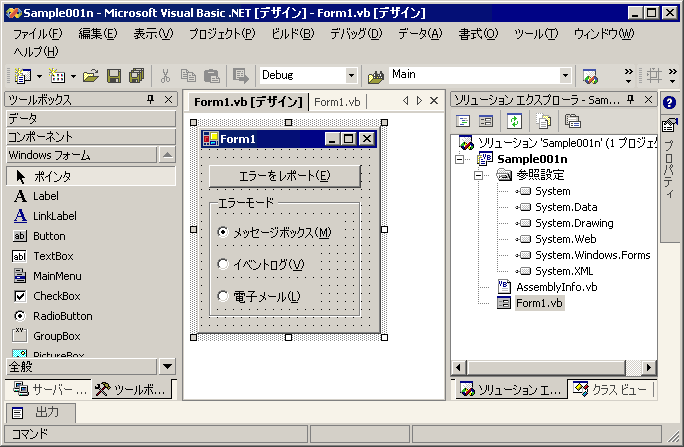Open the 出力 output panel tab
Screen dimensions: 684x447
[x=41, y=413]
